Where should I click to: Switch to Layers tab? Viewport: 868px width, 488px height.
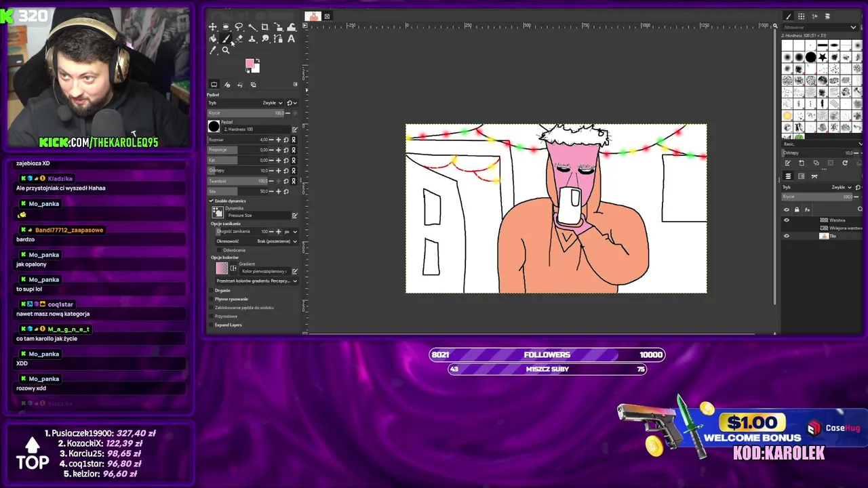788,176
